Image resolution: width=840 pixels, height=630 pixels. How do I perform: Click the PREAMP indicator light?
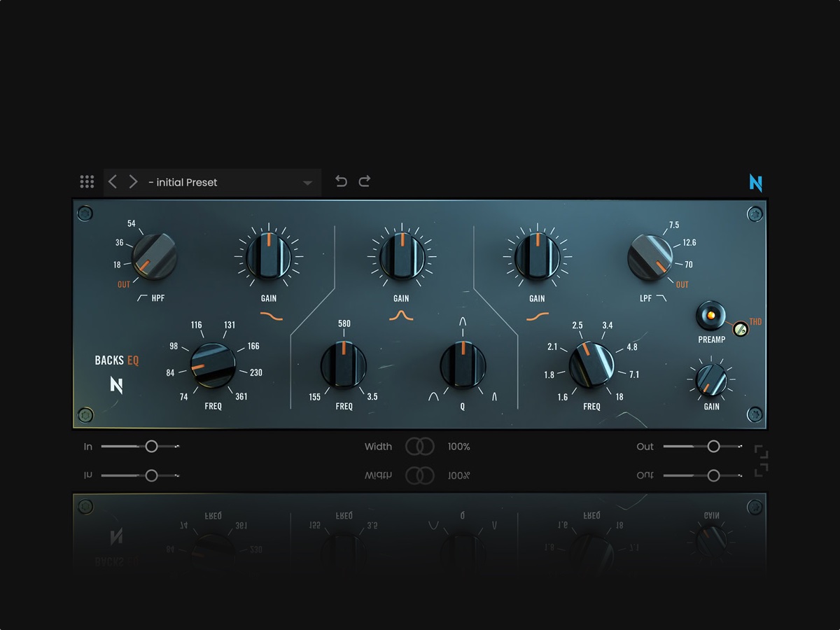tap(711, 316)
